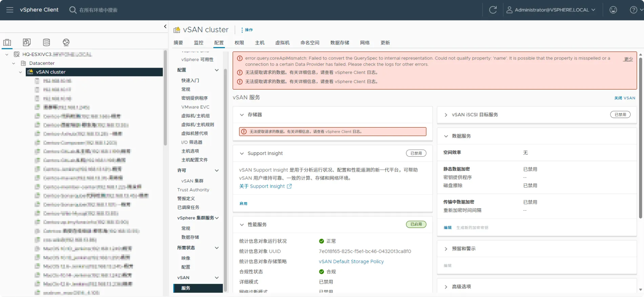Viewport: 644px width, 297px height.
Task: Switch to VMs and Templates inventory view
Action: tap(26, 42)
